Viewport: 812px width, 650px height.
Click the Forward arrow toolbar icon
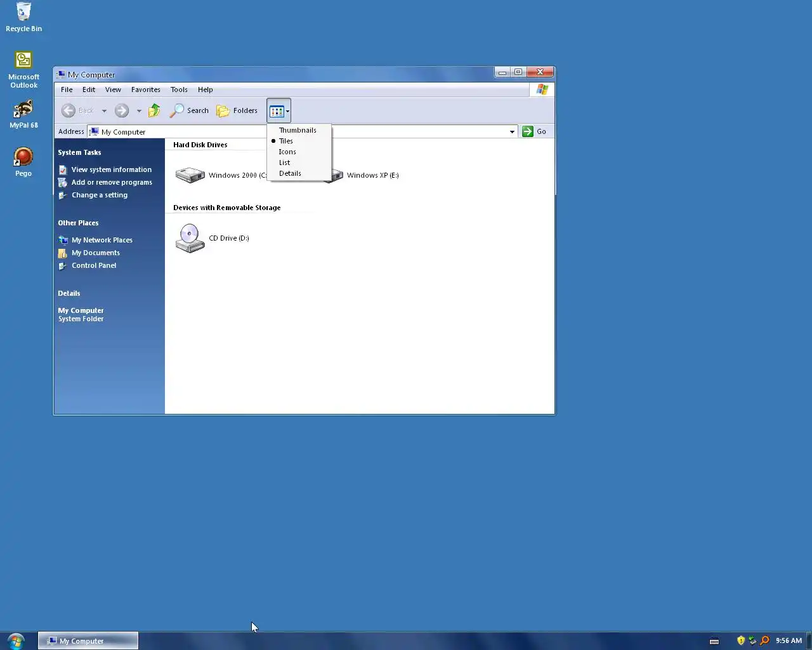pyautogui.click(x=122, y=110)
